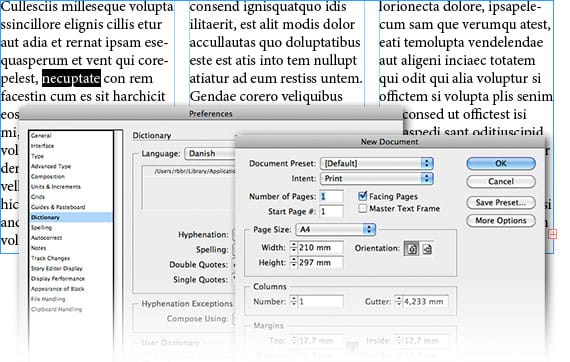Click Columns Number field
This screenshot has height=362, width=570.
pos(321,301)
